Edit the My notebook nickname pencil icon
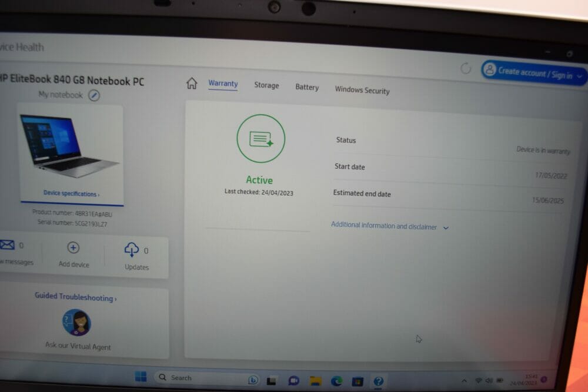The height and width of the screenshot is (392, 588). 93,96
